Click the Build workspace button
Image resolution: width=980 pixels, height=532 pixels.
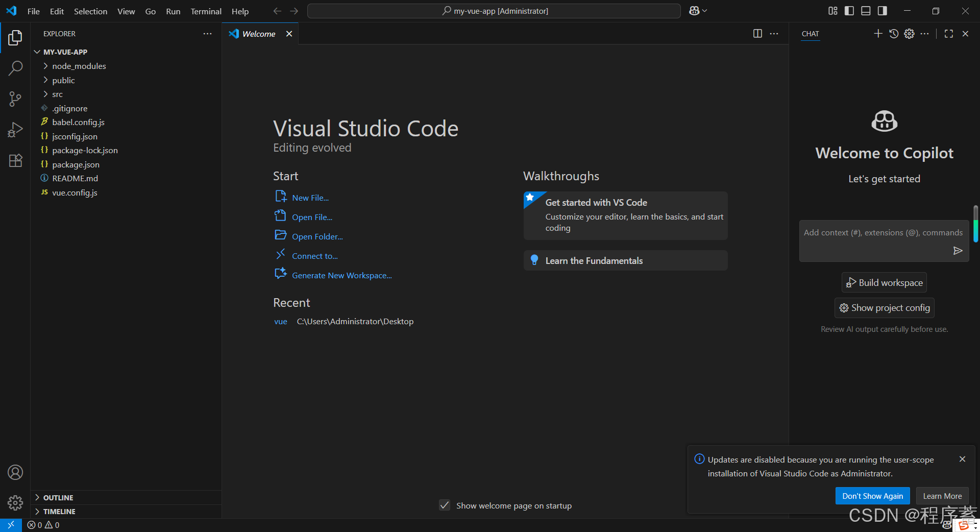884,282
